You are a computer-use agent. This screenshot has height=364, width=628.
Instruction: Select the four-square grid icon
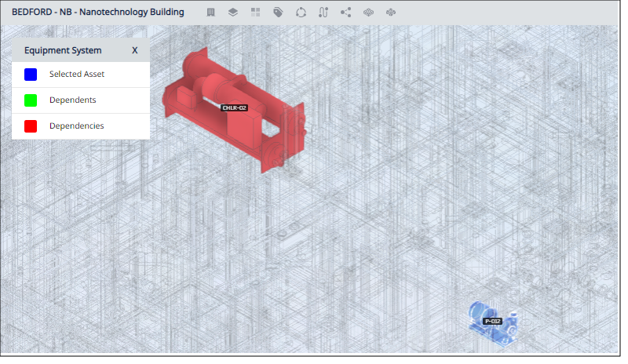[256, 13]
